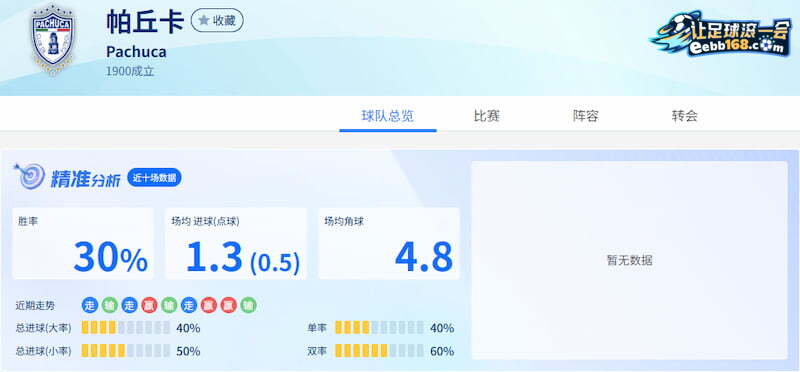
Task: Click the 场均角球 4.8 stat card
Action: point(389,243)
